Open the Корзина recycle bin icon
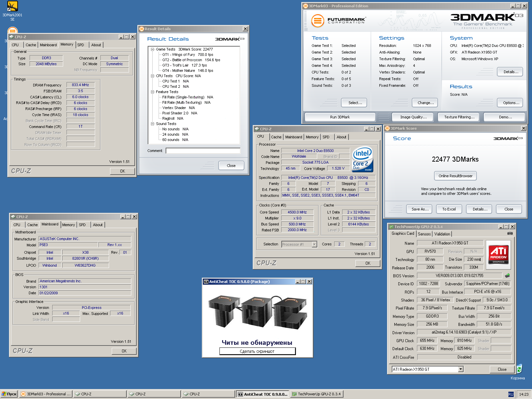The height and width of the screenshot is (399, 532). 518,372
